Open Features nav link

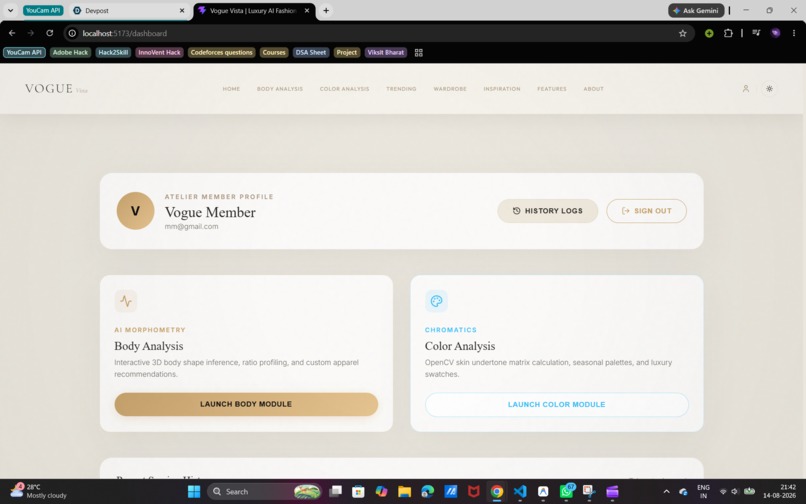pos(552,89)
